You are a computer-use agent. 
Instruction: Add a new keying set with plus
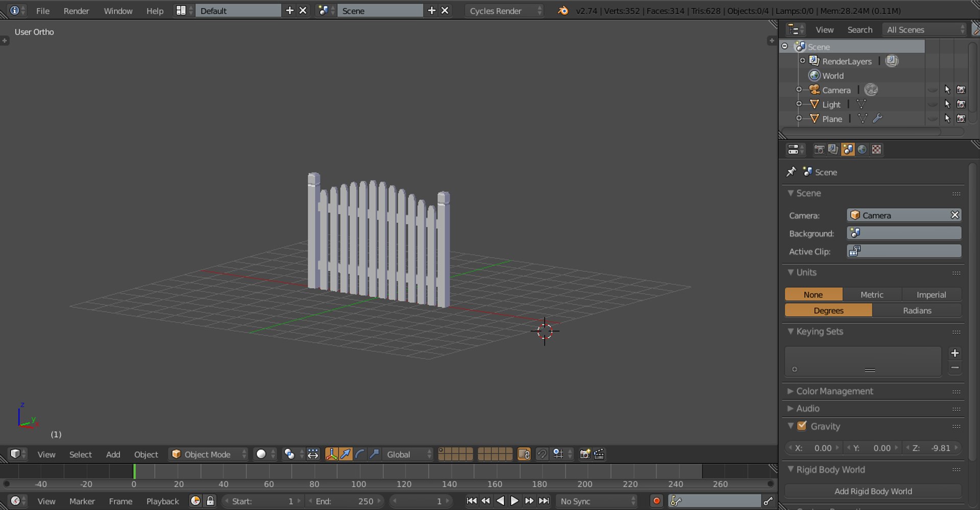tap(955, 353)
